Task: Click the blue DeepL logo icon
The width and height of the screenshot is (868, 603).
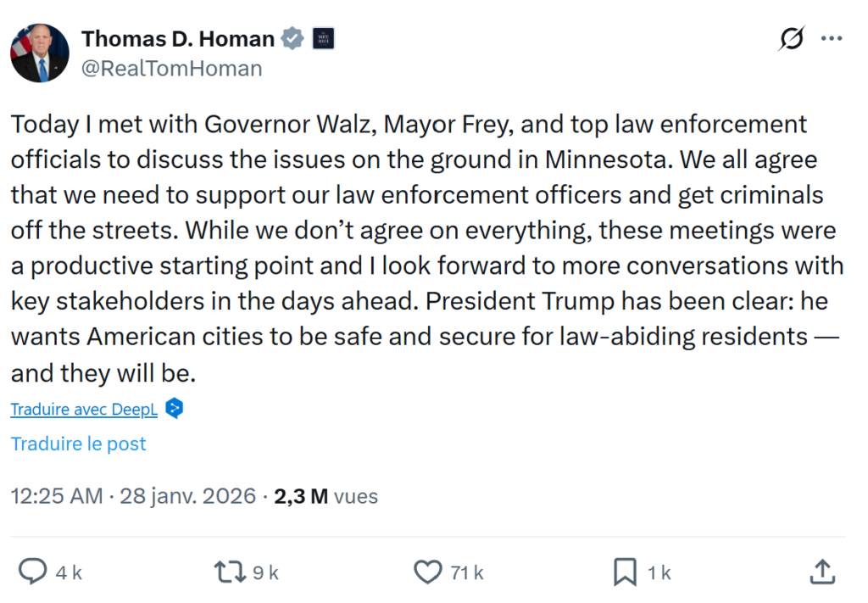Action: pos(174,409)
